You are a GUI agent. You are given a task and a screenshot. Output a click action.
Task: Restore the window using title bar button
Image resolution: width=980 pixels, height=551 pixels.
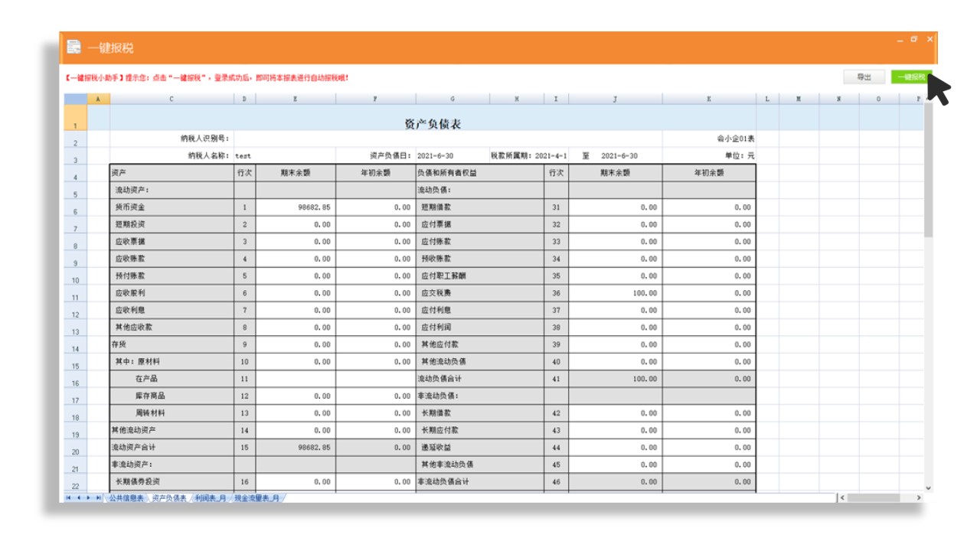(914, 39)
